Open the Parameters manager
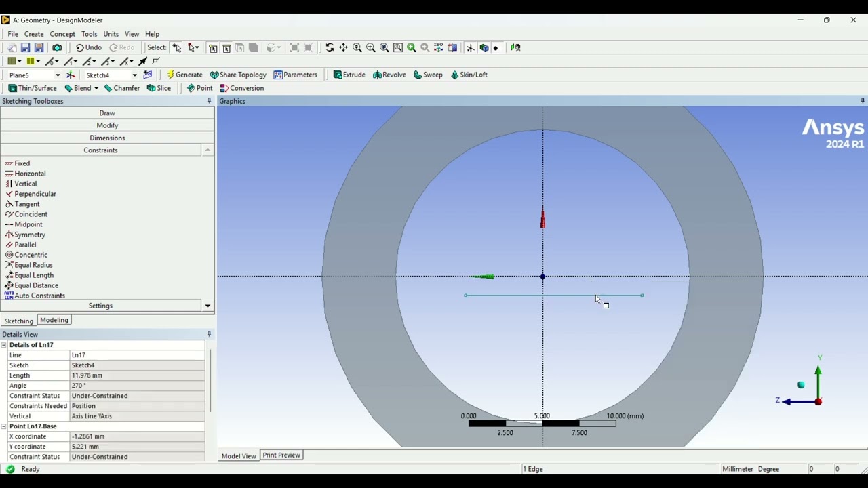This screenshot has width=868, height=488. pos(295,75)
